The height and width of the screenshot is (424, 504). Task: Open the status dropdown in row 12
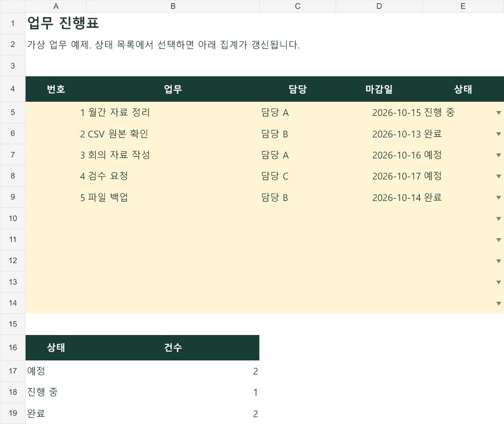click(x=499, y=261)
